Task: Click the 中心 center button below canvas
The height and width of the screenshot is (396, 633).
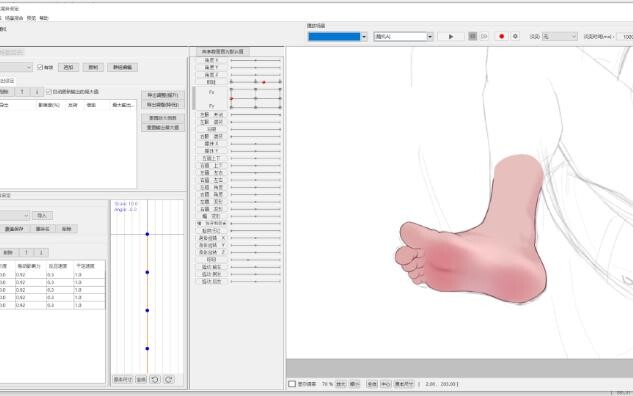Action: 386,384
